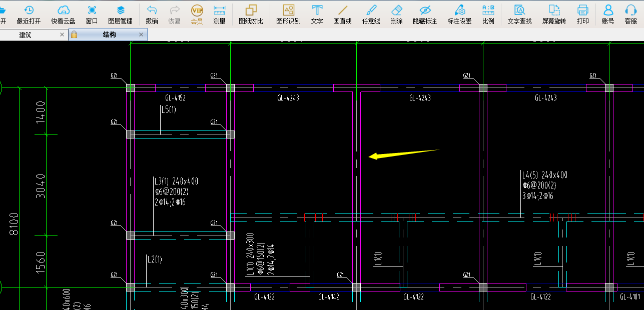Click the L4(5) 240x400 beam label
Viewport: 644px width, 310px height.
pyautogui.click(x=544, y=175)
